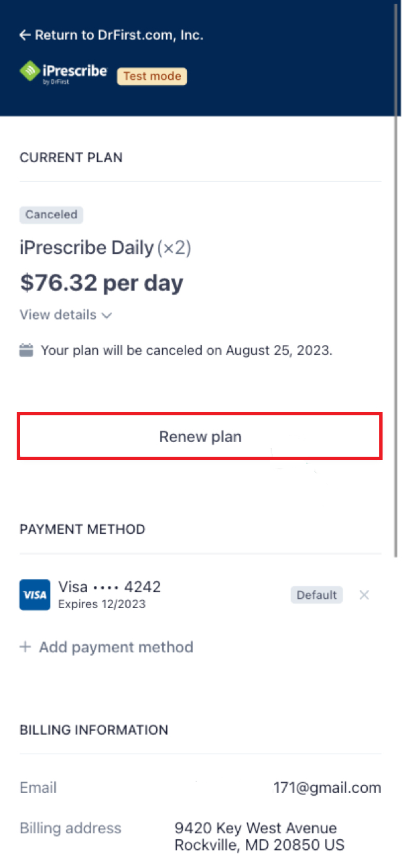Return to DrFirst.com, Inc. link
402x868 pixels.
(x=119, y=35)
